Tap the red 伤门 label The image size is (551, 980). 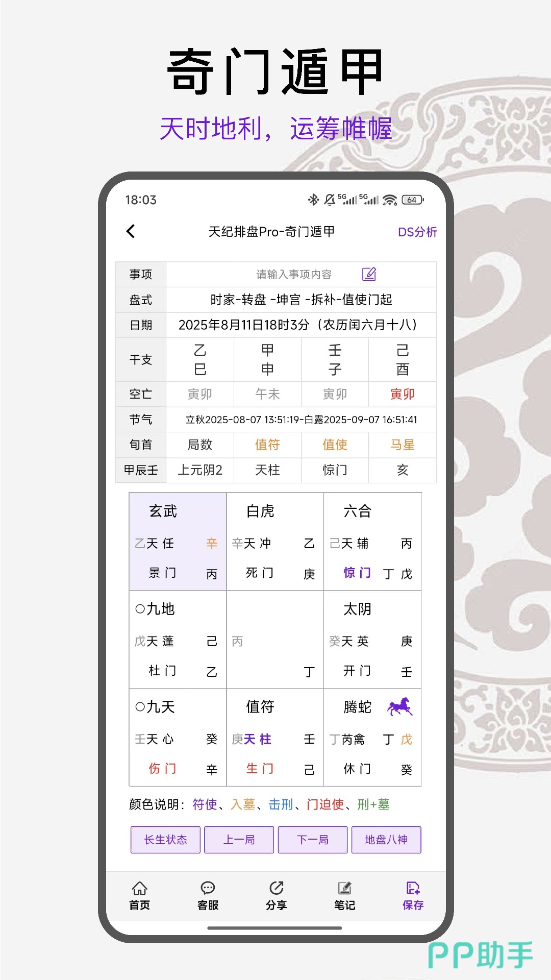(162, 769)
